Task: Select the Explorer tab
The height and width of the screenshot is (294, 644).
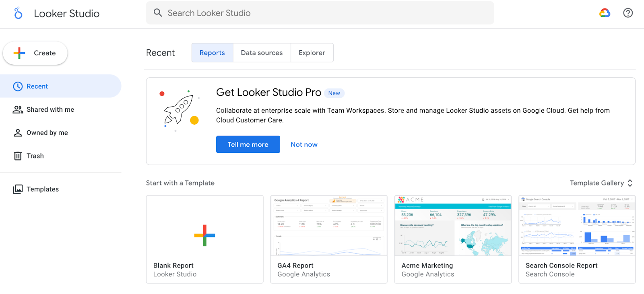Action: pos(312,53)
